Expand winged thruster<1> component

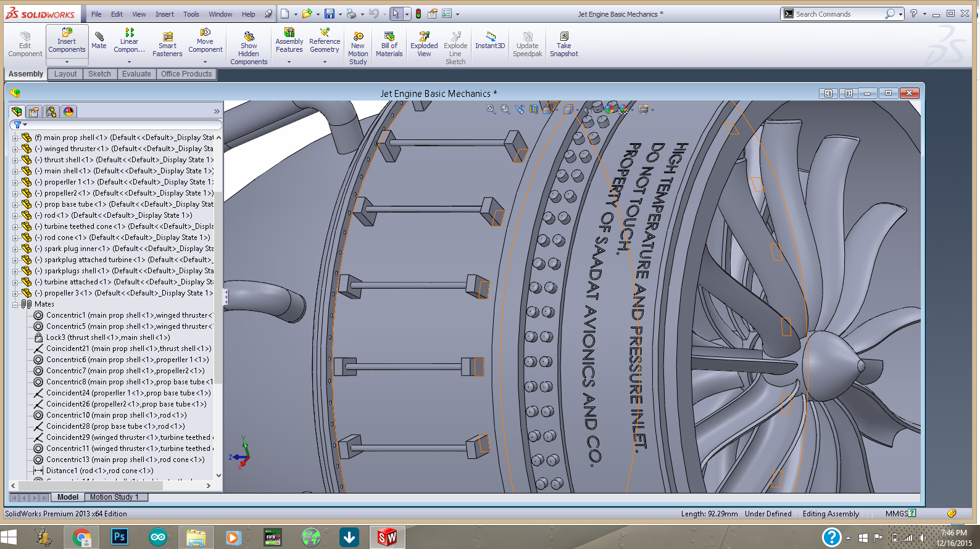click(15, 149)
